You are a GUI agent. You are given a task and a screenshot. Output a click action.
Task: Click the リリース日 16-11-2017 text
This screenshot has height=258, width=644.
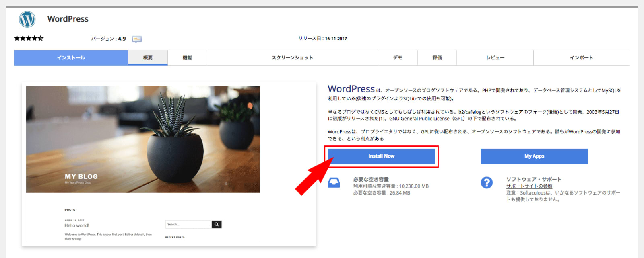[322, 39]
